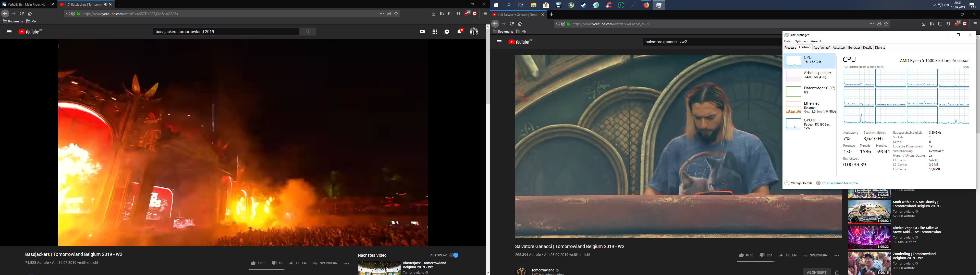980x275 pixels.
Task: Click the search magnifier button for bassjackers query
Action: click(308, 32)
